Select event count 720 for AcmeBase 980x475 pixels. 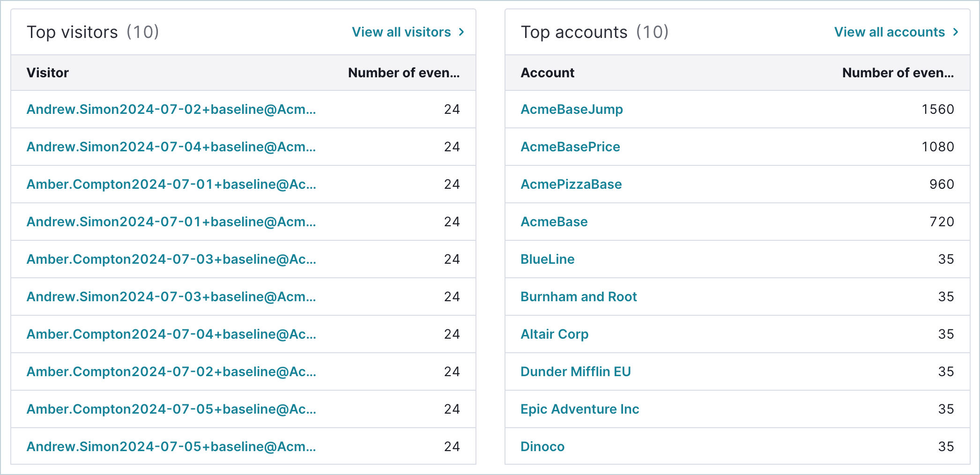pos(942,222)
